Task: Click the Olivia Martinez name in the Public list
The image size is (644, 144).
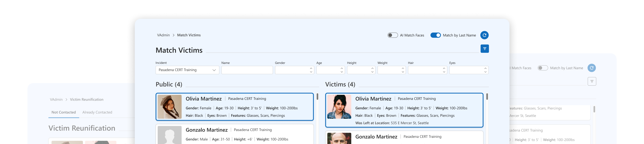Action: tap(203, 99)
